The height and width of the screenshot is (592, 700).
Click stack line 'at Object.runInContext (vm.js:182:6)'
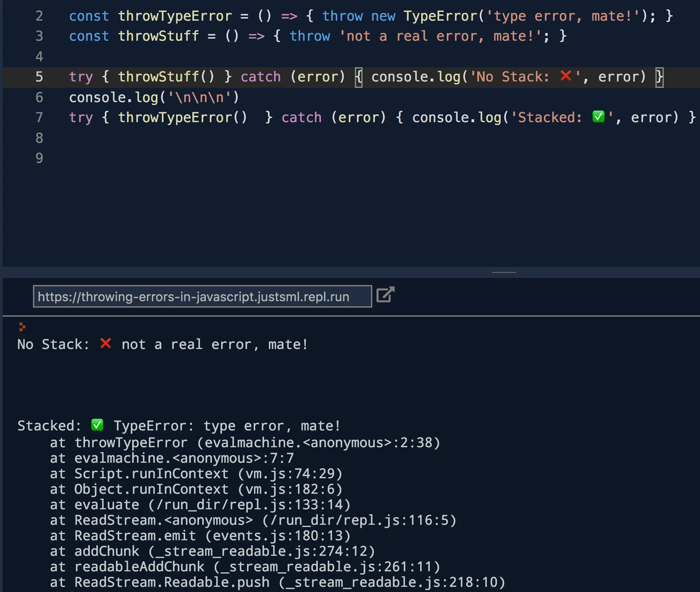click(196, 489)
